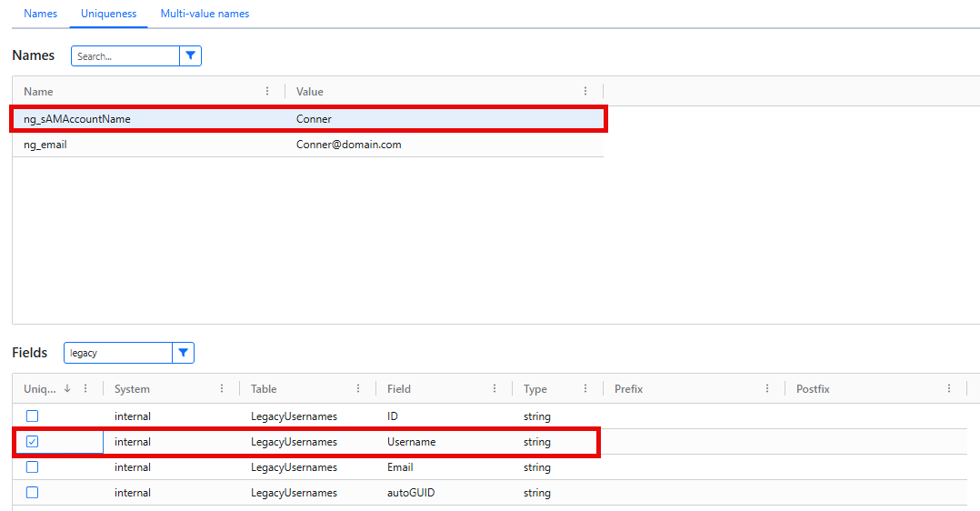Image resolution: width=980 pixels, height=511 pixels.
Task: Select the ng_email row
Action: (x=308, y=145)
